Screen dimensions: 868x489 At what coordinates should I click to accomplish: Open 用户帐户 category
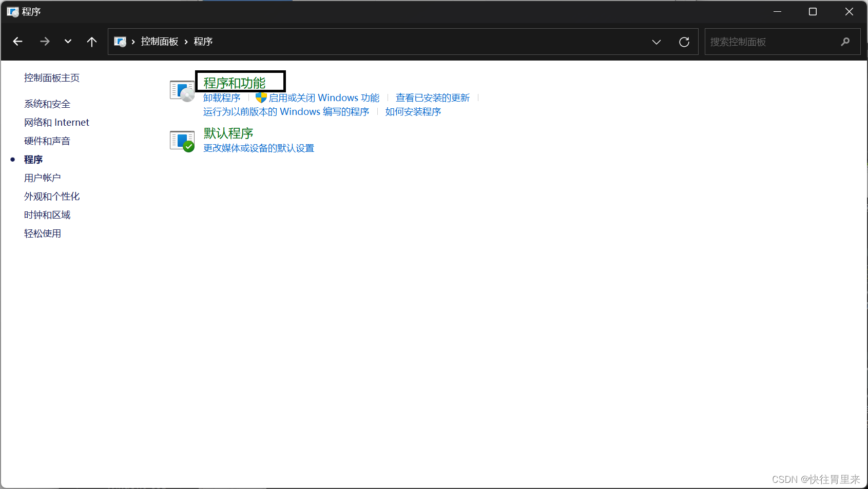click(x=43, y=178)
